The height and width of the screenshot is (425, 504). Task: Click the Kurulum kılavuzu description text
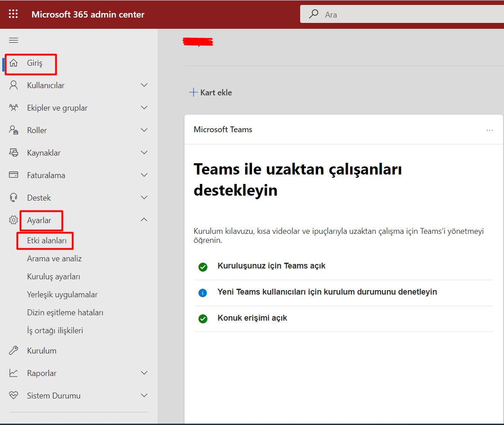pos(339,236)
